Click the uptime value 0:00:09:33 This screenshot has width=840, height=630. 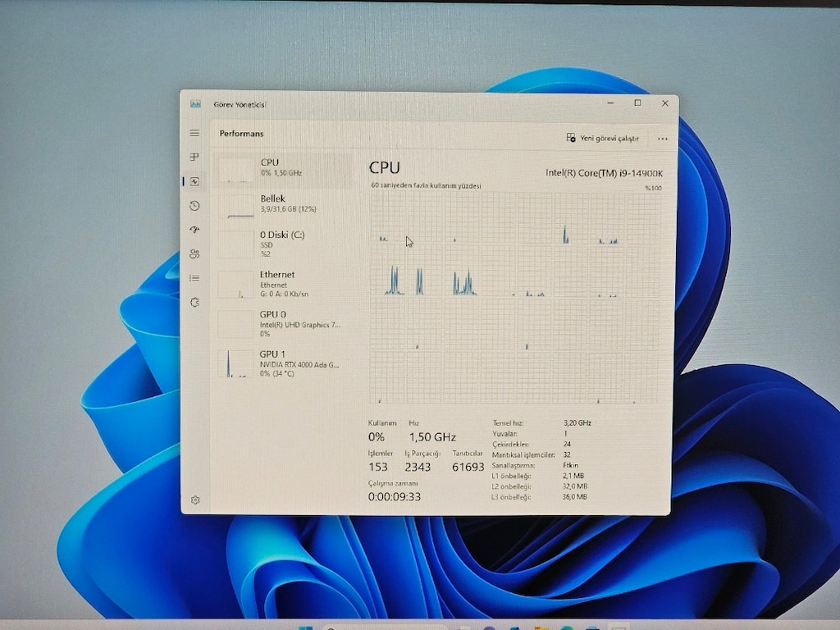click(395, 496)
